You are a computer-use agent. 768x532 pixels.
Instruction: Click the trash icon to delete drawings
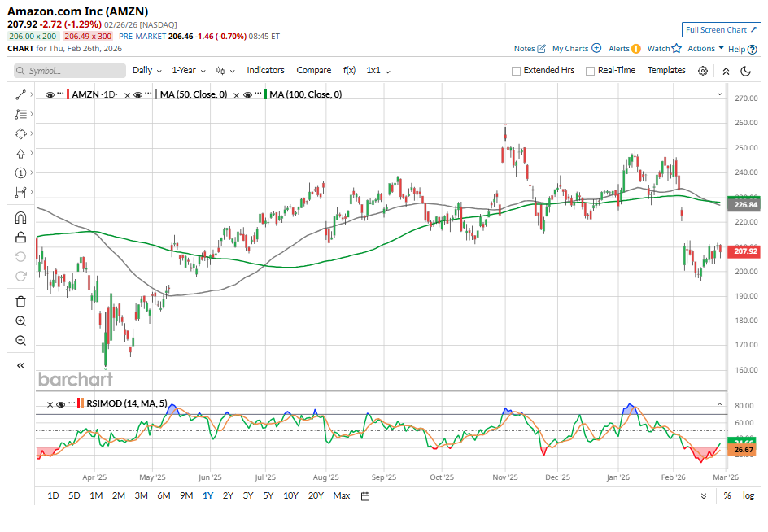pyautogui.click(x=20, y=301)
